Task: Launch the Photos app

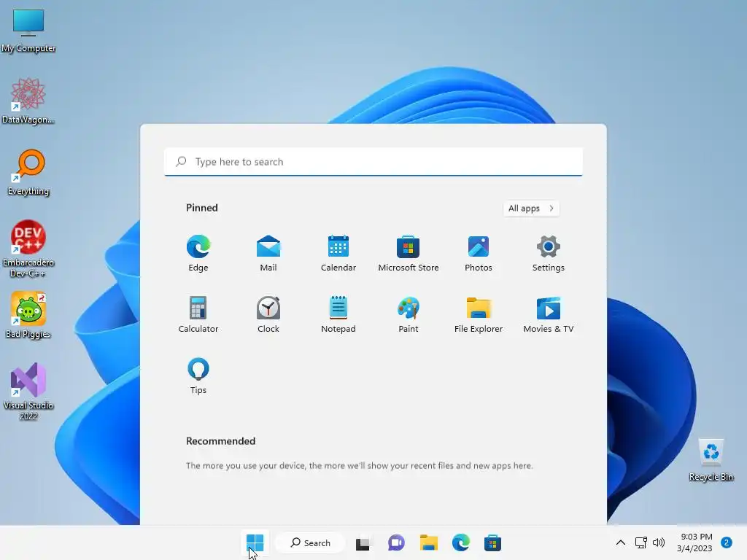Action: tap(479, 253)
